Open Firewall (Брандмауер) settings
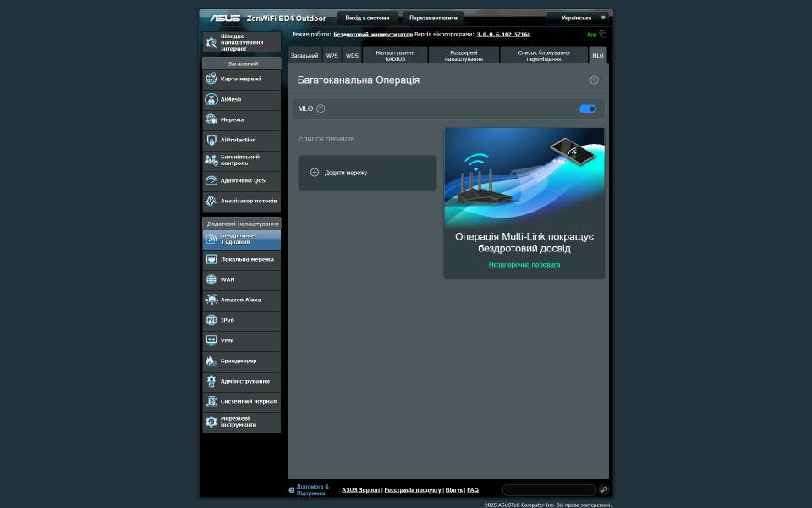812x508 pixels. (241, 361)
